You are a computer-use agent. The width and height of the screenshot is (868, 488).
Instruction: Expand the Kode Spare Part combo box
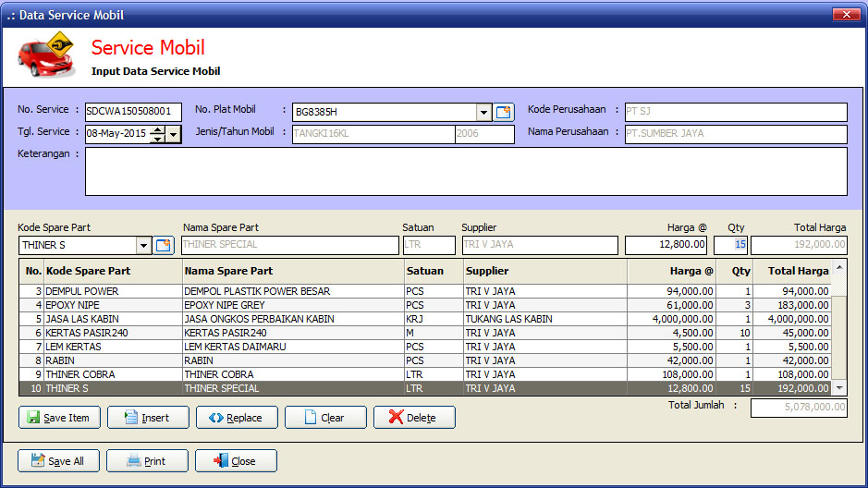[x=143, y=245]
